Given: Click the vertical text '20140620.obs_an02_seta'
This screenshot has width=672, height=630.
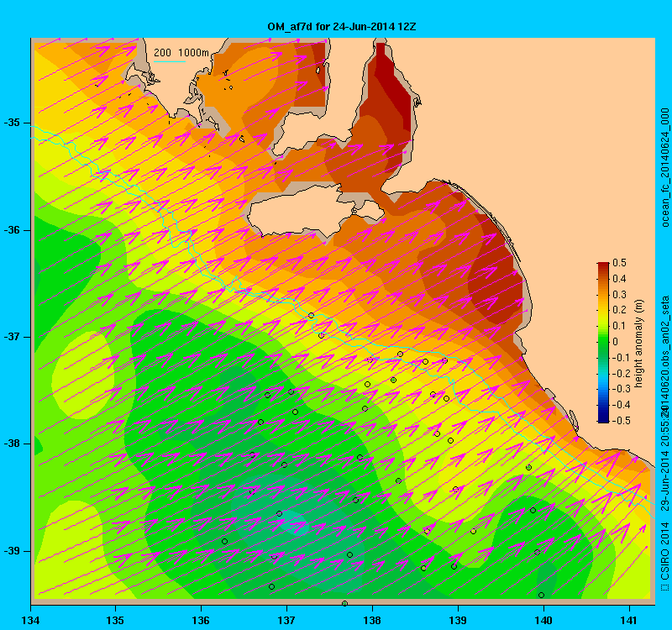Looking at the screenshot, I should point(665,354).
